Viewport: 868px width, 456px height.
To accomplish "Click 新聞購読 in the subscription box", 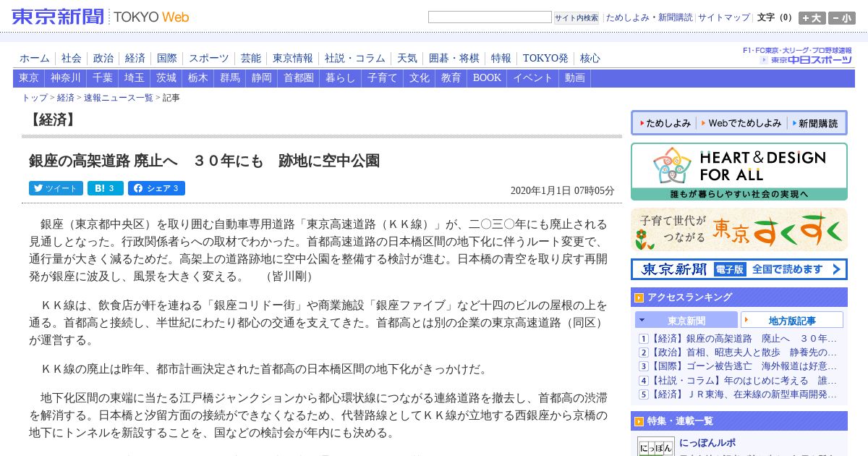I will [x=815, y=123].
